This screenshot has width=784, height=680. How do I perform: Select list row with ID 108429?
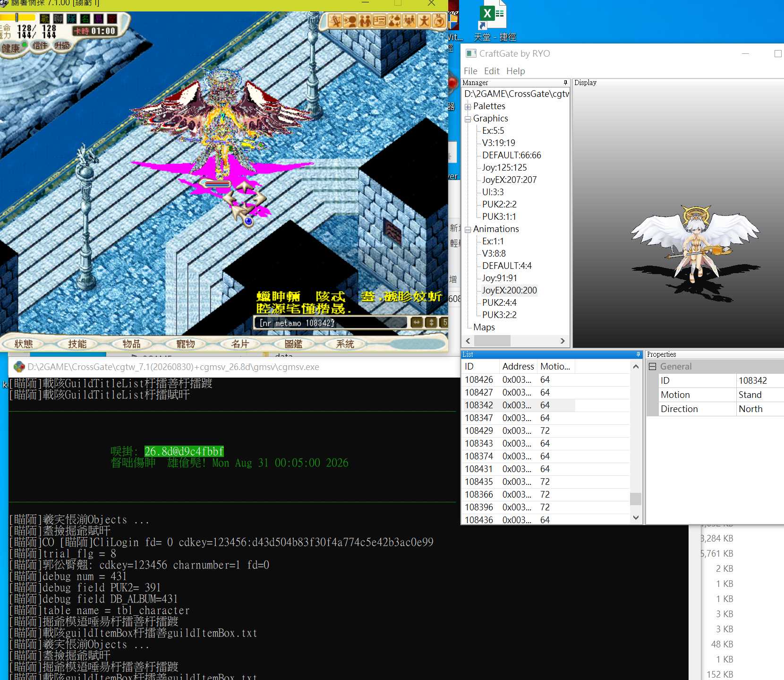click(x=546, y=430)
